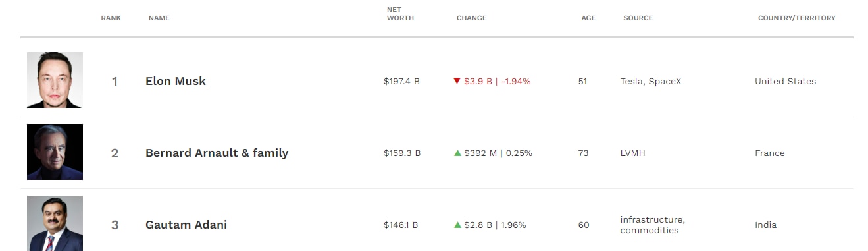Click the green up arrow for Arnault
Screen dimensions: 868x251
457,153
